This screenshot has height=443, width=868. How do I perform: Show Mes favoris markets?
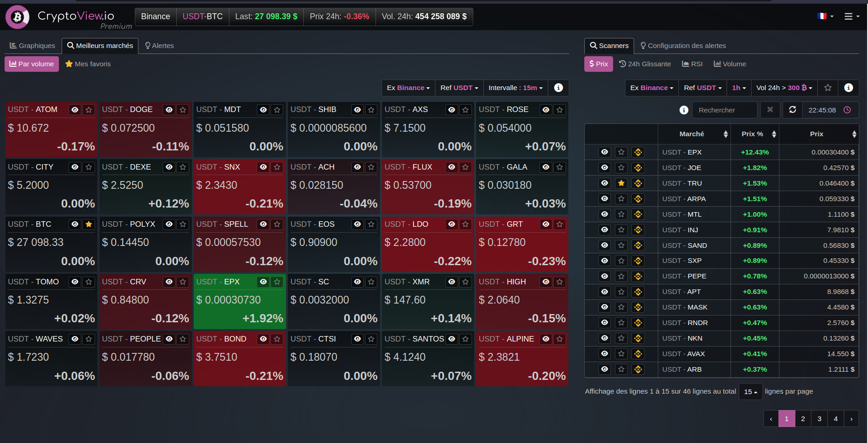[x=88, y=64]
